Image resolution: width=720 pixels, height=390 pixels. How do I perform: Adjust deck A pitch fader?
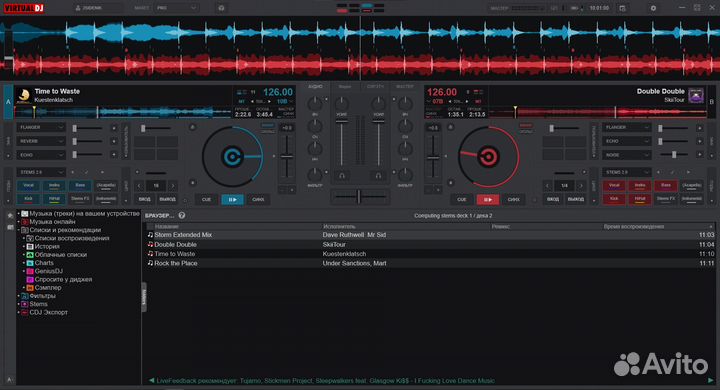[x=287, y=157]
